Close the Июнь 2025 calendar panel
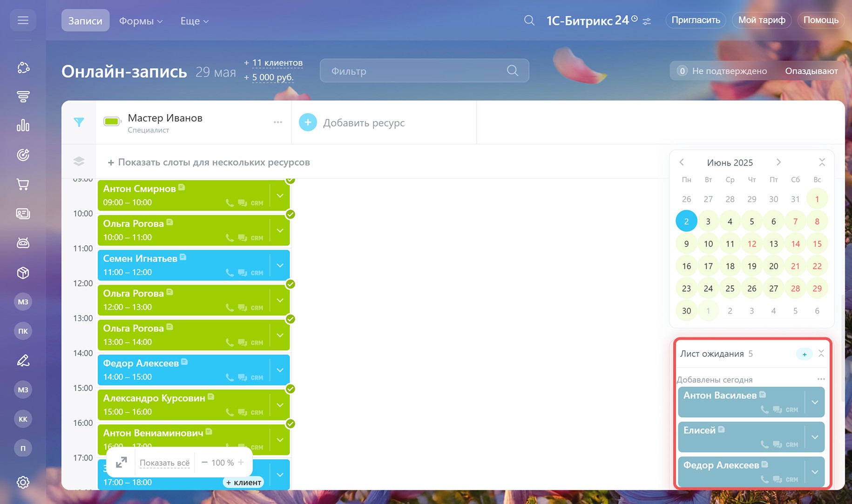 [x=822, y=162]
